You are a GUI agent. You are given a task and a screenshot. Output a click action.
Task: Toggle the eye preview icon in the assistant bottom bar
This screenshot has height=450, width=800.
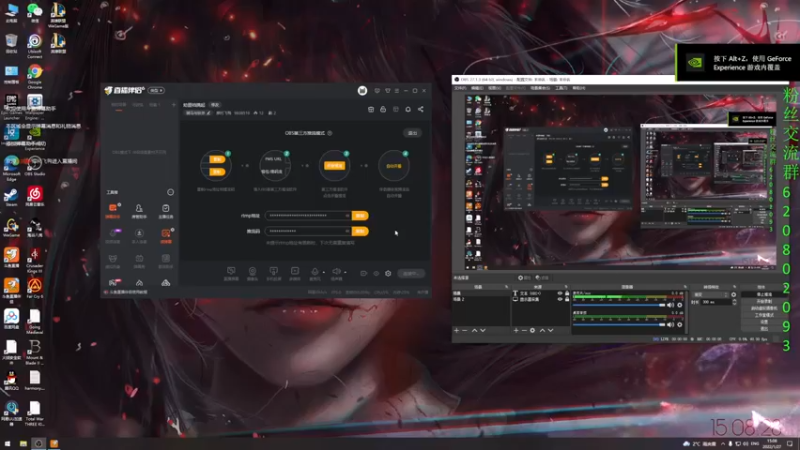(376, 273)
